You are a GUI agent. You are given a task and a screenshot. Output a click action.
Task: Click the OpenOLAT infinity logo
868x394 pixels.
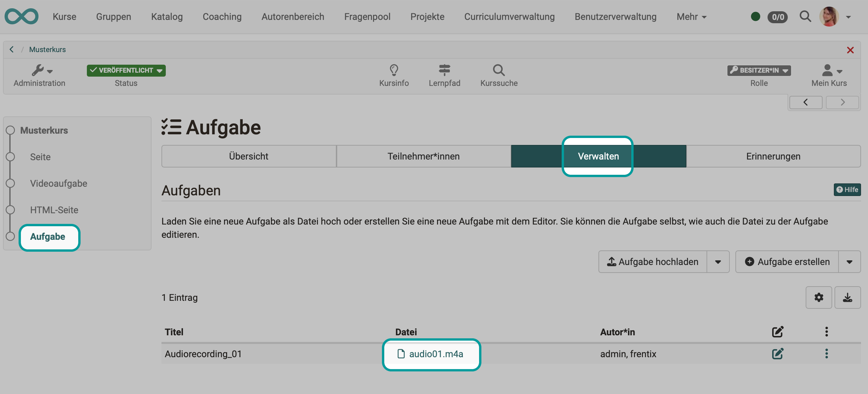coord(21,16)
